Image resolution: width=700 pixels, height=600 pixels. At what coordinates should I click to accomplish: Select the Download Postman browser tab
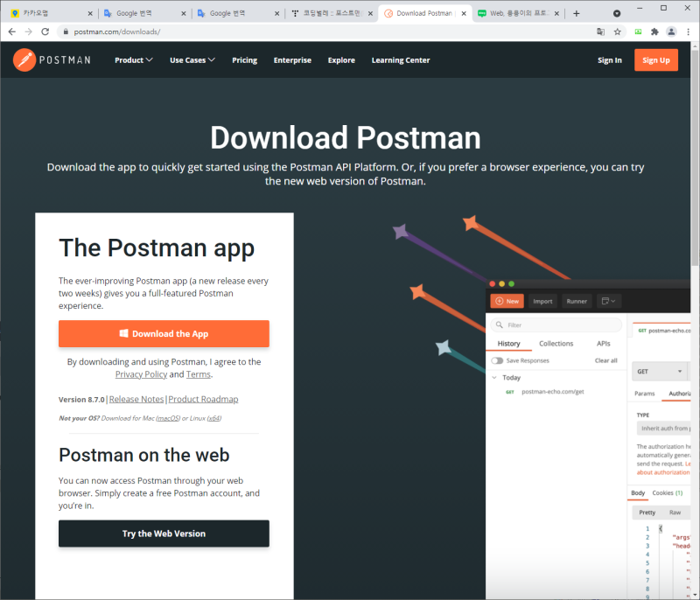(423, 13)
